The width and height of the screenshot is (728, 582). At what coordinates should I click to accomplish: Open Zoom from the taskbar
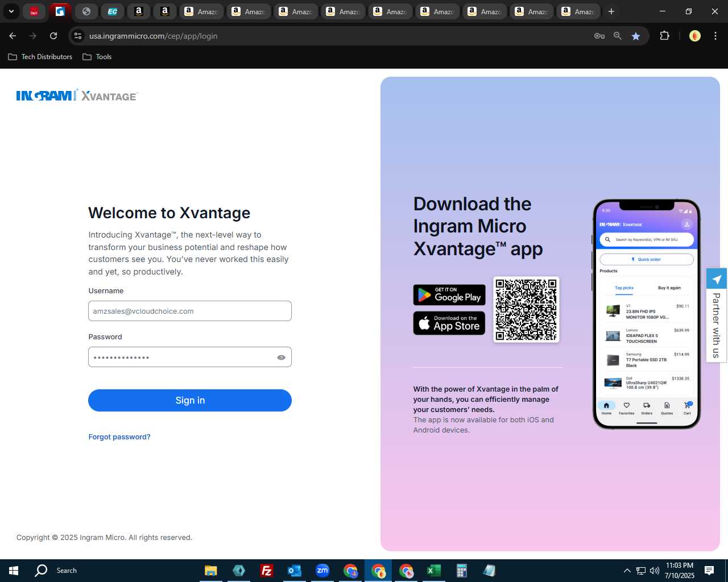tap(322, 571)
